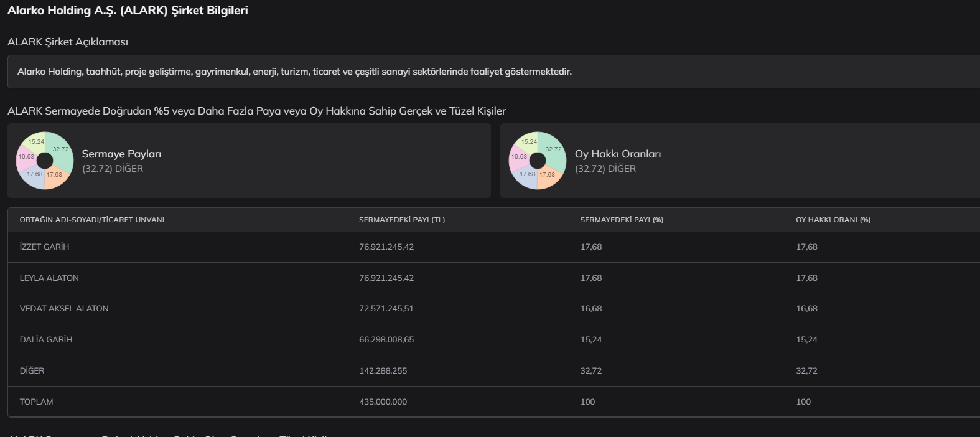980x437 pixels.
Task: Select DALİA GARİH's 15,24 capital share percentage
Action: (591, 339)
